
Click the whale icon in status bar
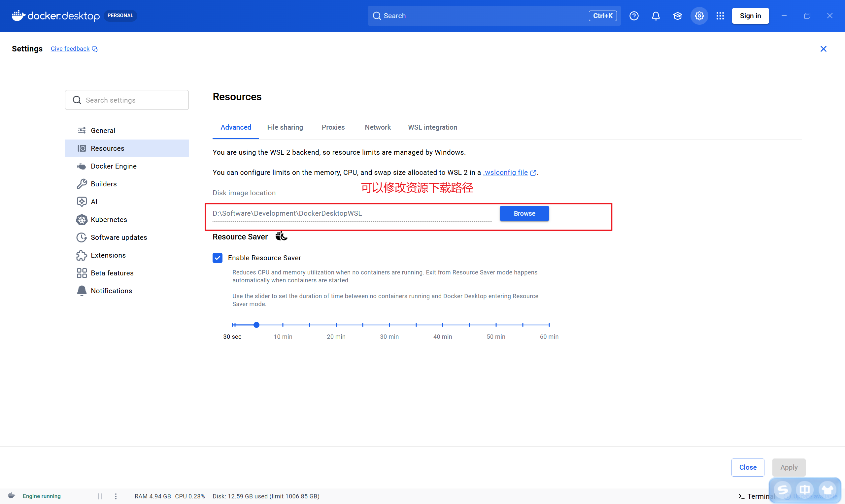click(x=12, y=496)
